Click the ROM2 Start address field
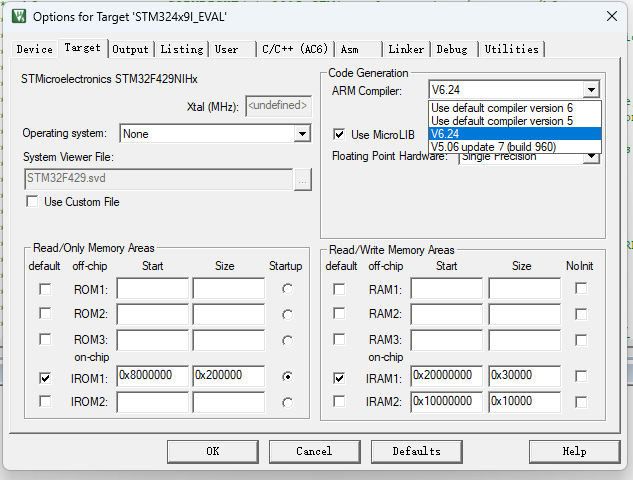Viewport: 633px width, 480px height. [x=153, y=314]
